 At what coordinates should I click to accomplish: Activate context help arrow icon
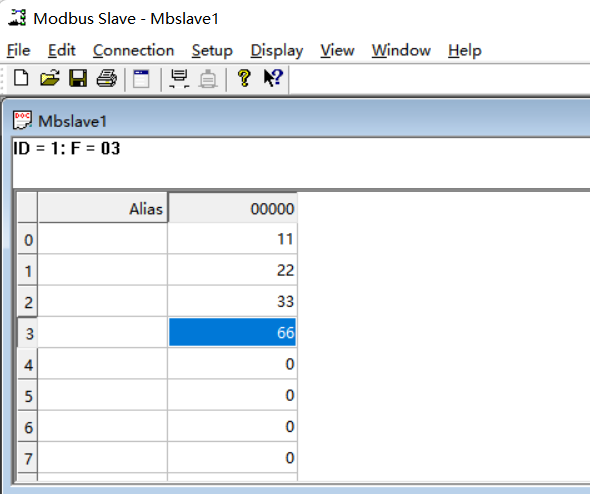click(x=273, y=78)
